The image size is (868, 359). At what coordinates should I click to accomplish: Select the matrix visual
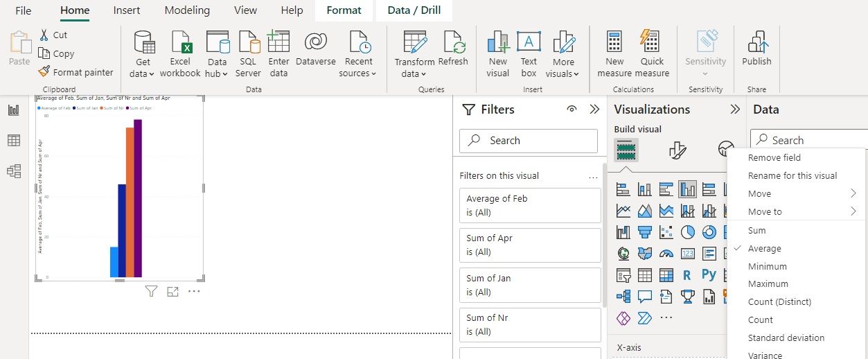pyautogui.click(x=666, y=275)
